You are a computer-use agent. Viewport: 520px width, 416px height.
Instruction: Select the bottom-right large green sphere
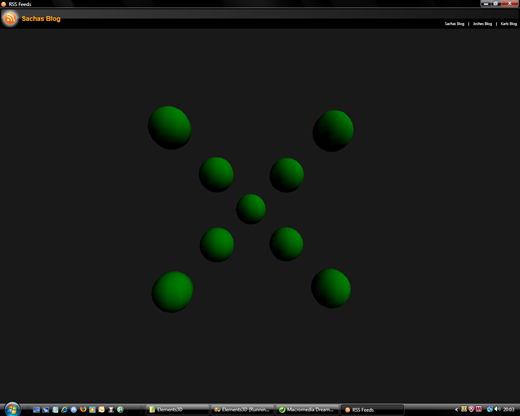tap(331, 288)
